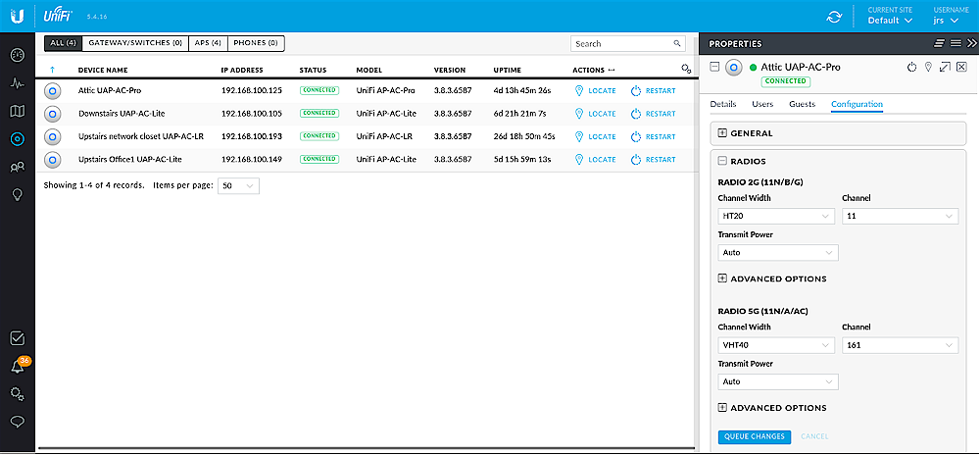Open the Settings gears in sidebar

[x=18, y=394]
